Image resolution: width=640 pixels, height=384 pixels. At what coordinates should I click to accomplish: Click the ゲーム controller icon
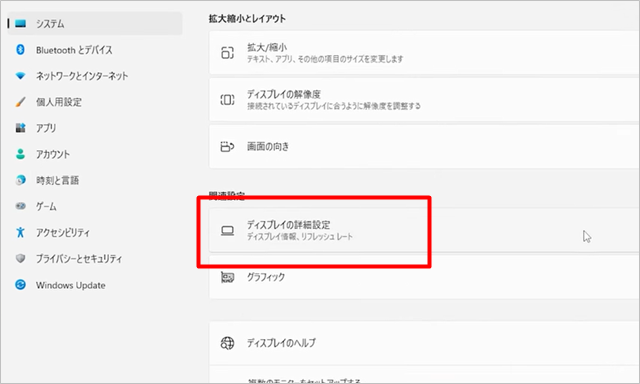point(20,206)
